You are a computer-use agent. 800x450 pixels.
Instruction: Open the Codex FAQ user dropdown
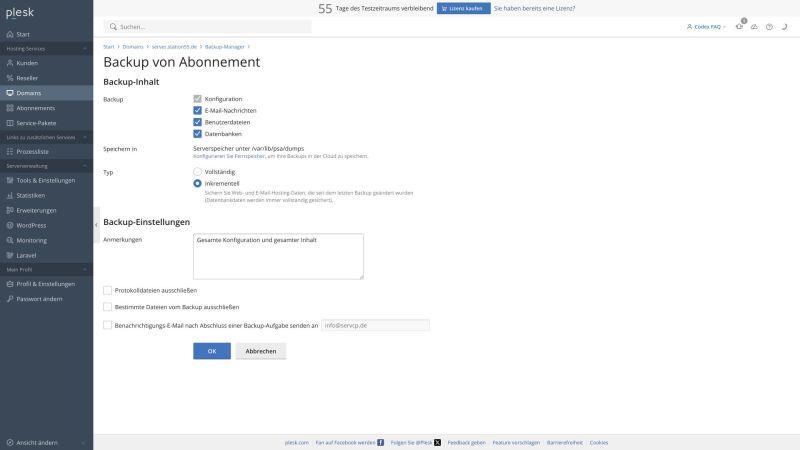tap(706, 27)
